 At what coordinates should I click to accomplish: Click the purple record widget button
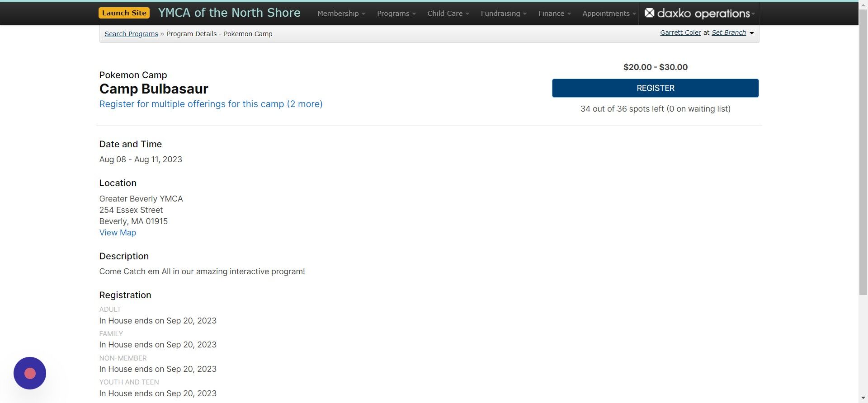coord(30,373)
